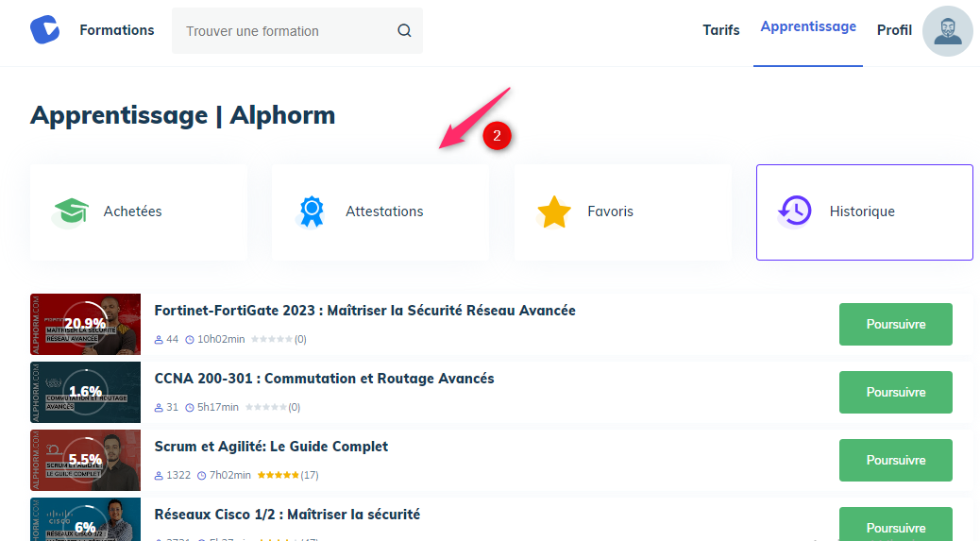Image resolution: width=980 pixels, height=541 pixels.
Task: Click the Cisco course thumbnail showing 6%
Action: (86, 520)
